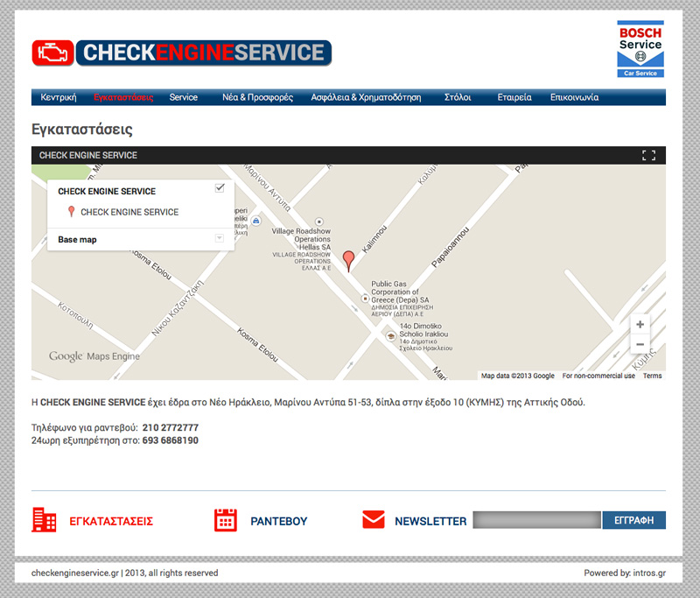
Task: Open the map Terms link
Action: [x=653, y=376]
